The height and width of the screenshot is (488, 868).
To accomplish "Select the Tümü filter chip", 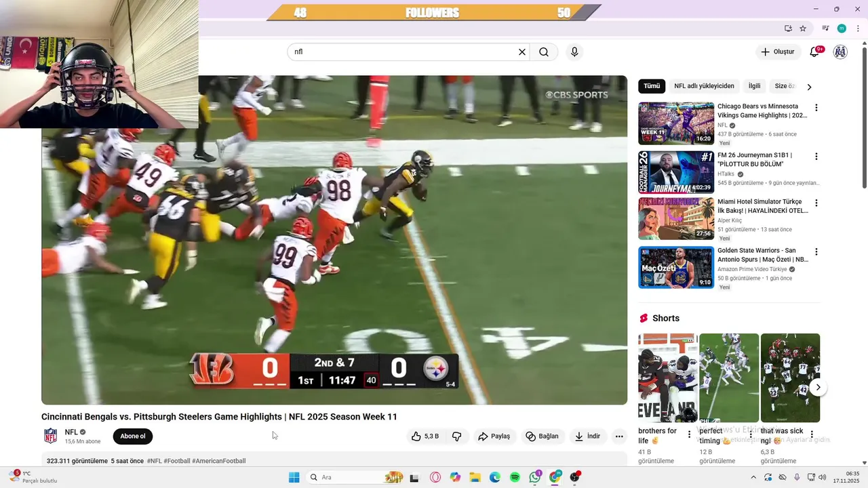I will 652,86.
